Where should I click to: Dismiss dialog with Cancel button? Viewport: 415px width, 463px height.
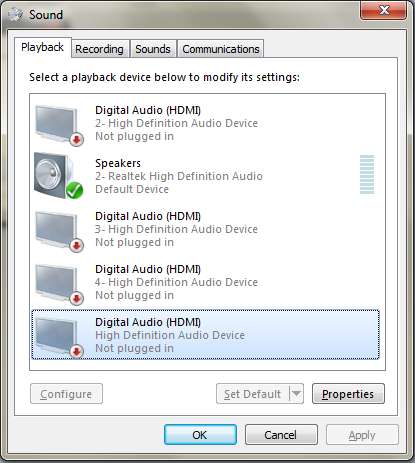(281, 435)
